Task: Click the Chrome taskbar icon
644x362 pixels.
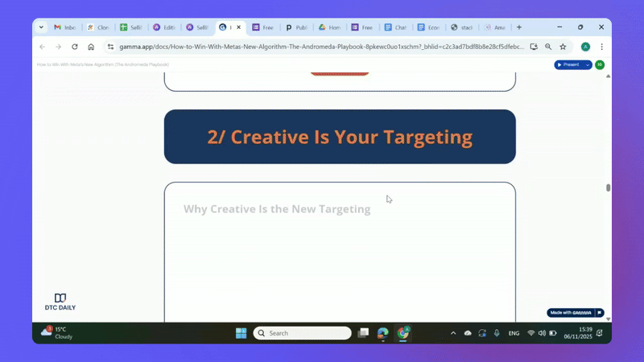Action: click(x=403, y=333)
